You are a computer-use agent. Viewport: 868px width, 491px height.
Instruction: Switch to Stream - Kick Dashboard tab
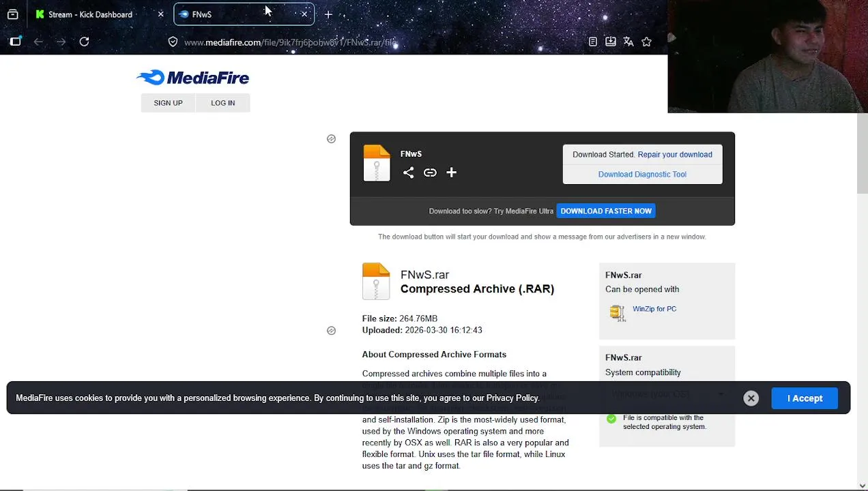point(90,14)
